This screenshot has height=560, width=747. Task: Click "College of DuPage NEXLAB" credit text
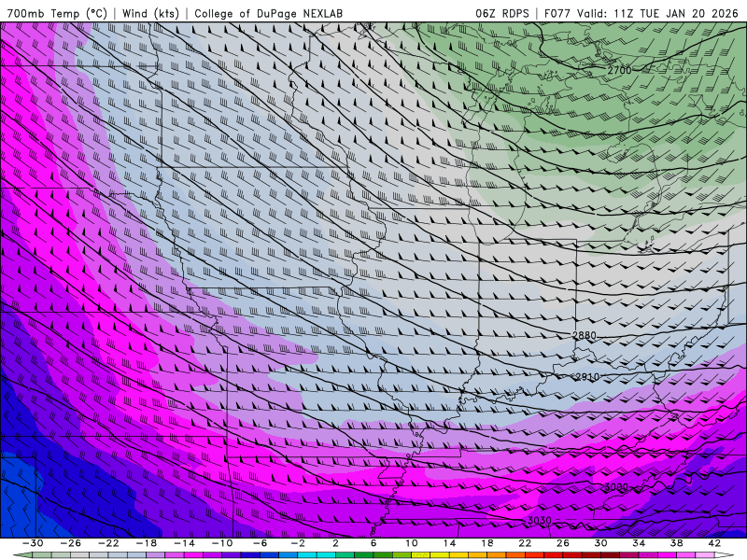point(268,13)
